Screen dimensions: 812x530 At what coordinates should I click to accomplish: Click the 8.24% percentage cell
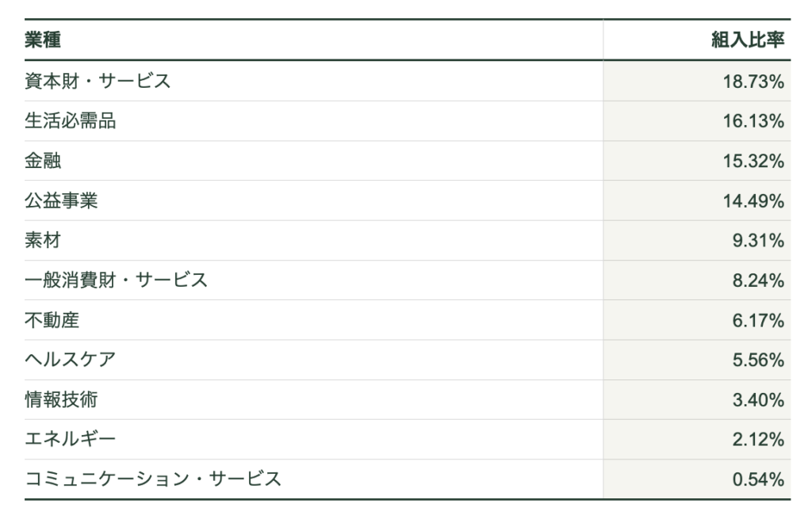(x=758, y=280)
